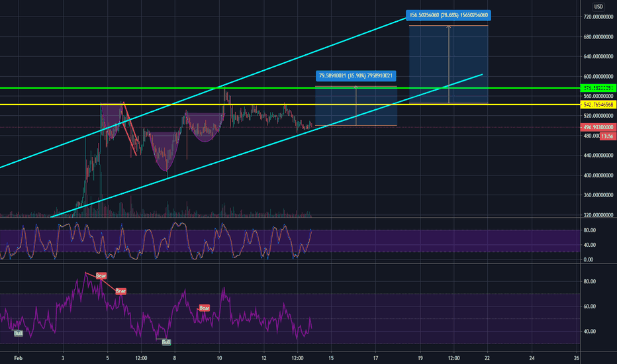
Task: Click the 360.00000000 price axis label
Action: [x=598, y=195]
